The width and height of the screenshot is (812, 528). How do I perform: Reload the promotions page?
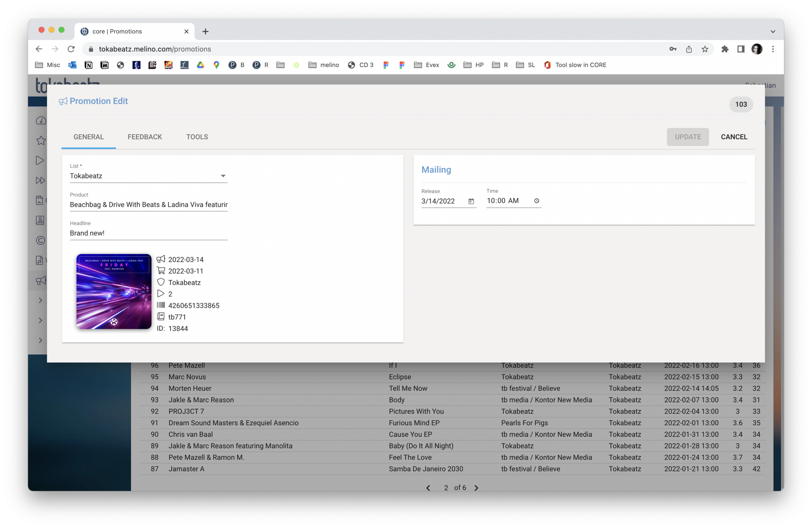[71, 49]
